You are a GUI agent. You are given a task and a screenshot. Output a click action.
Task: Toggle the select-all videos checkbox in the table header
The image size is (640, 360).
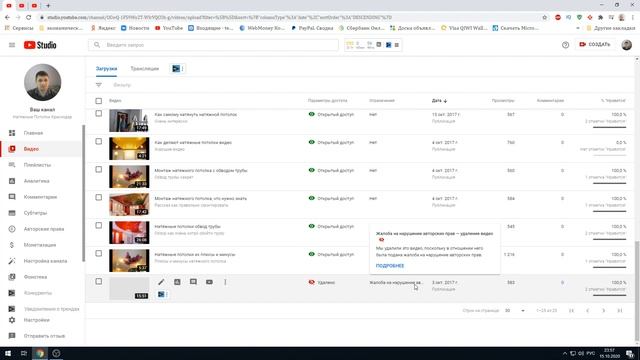[99, 101]
